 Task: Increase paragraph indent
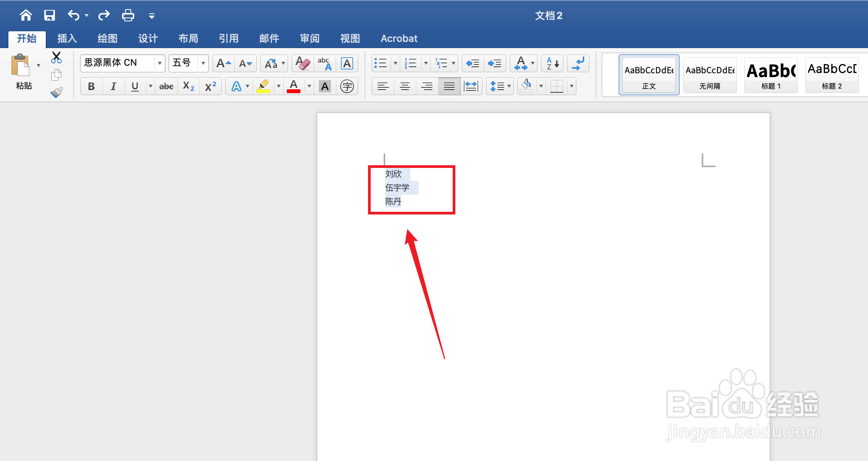[495, 63]
